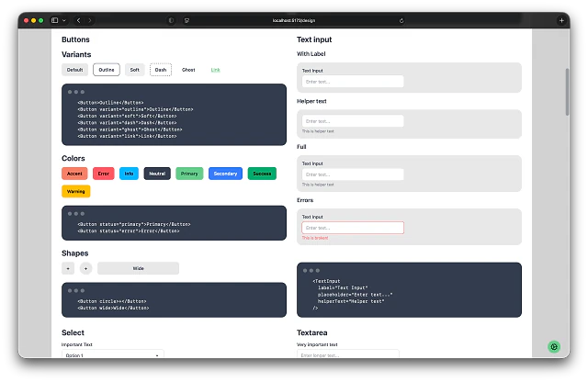Go back with the browser back arrow
Image resolution: width=588 pixels, height=382 pixels.
[x=78, y=20]
